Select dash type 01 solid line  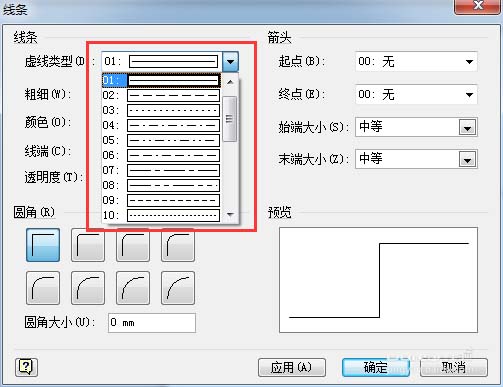(161, 80)
